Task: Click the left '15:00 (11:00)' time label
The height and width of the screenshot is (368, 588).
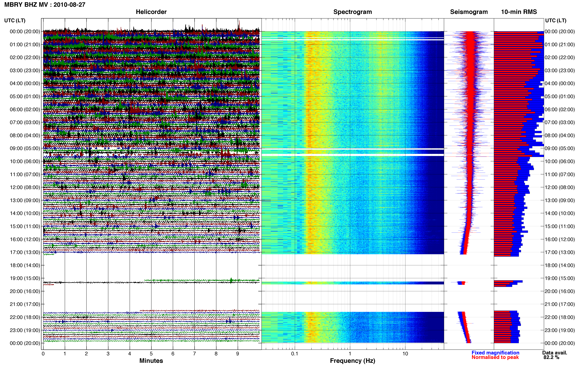Action: pos(25,226)
